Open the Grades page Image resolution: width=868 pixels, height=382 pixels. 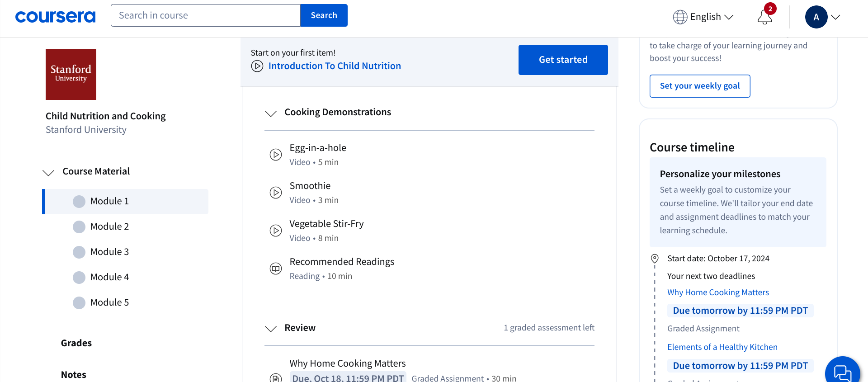tap(76, 343)
